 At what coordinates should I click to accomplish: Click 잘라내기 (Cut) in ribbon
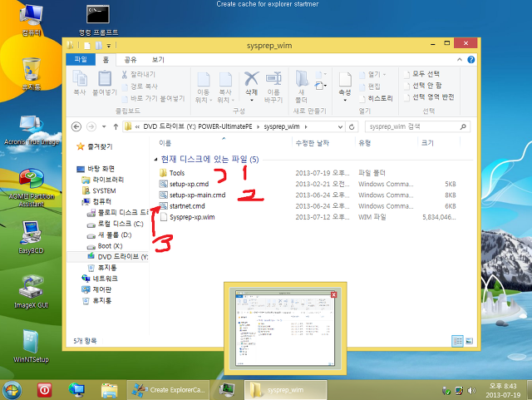tap(139, 74)
